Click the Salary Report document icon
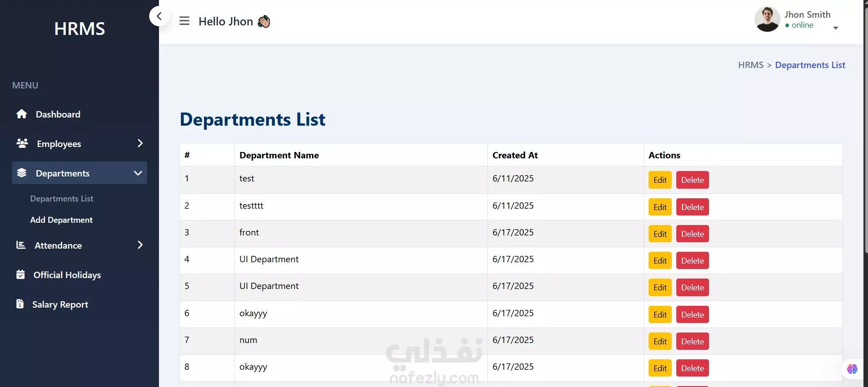This screenshot has width=868, height=387. click(x=20, y=304)
